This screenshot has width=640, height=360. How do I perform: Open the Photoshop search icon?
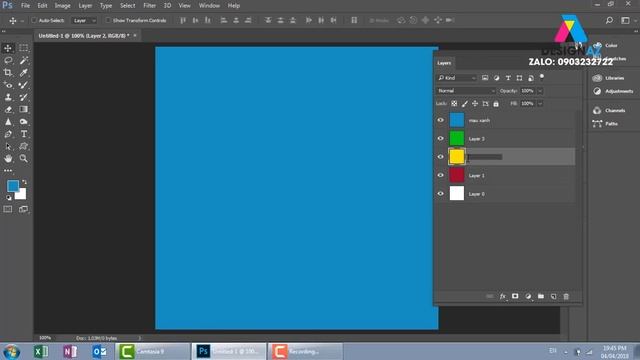tap(609, 20)
